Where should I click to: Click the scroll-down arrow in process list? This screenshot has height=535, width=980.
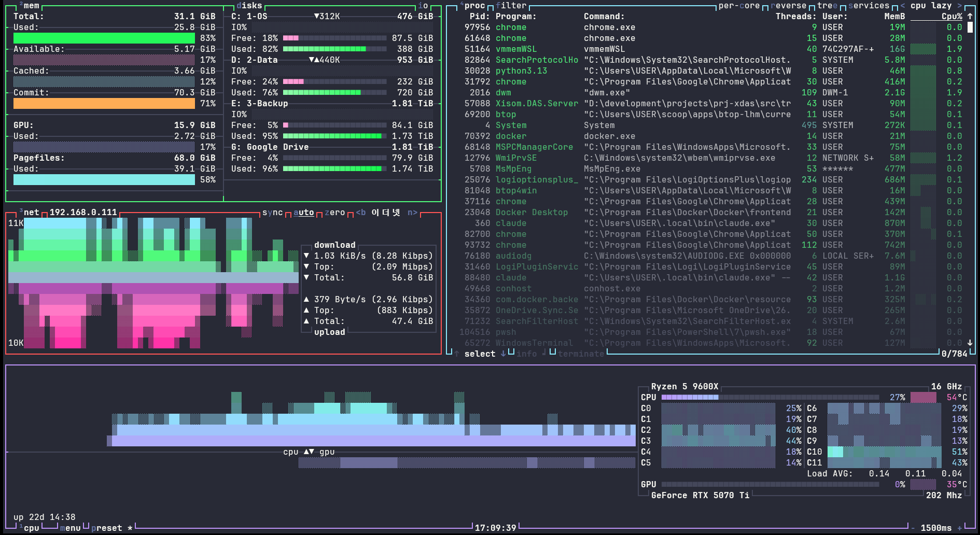pos(970,343)
